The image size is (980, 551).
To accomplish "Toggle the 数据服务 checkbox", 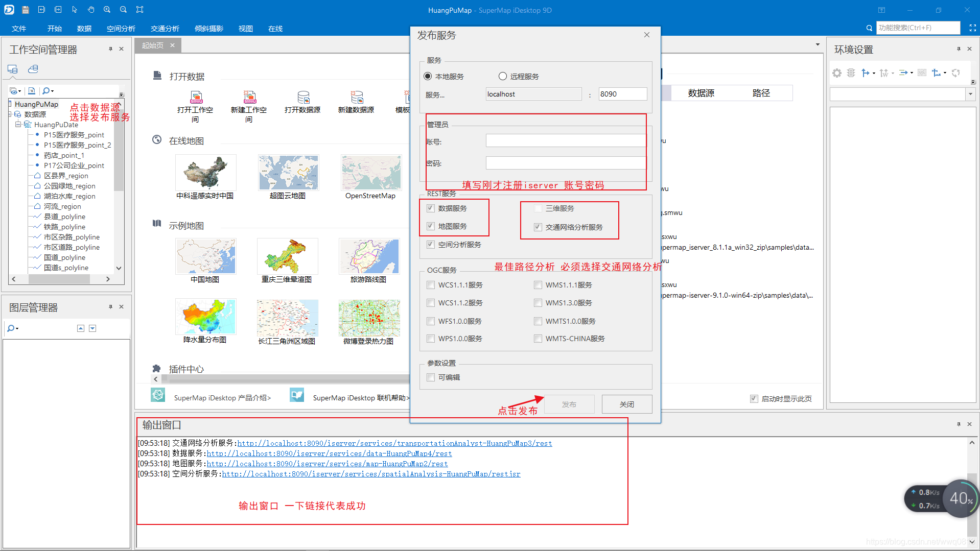I will (431, 208).
